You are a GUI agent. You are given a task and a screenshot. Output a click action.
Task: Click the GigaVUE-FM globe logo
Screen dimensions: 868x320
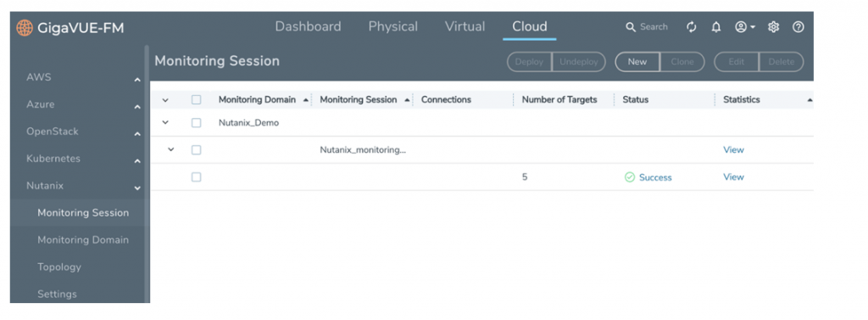pos(25,27)
